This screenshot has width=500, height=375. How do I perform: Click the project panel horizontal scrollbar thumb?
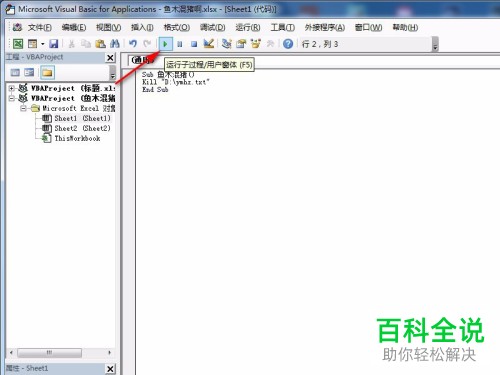tap(49, 353)
